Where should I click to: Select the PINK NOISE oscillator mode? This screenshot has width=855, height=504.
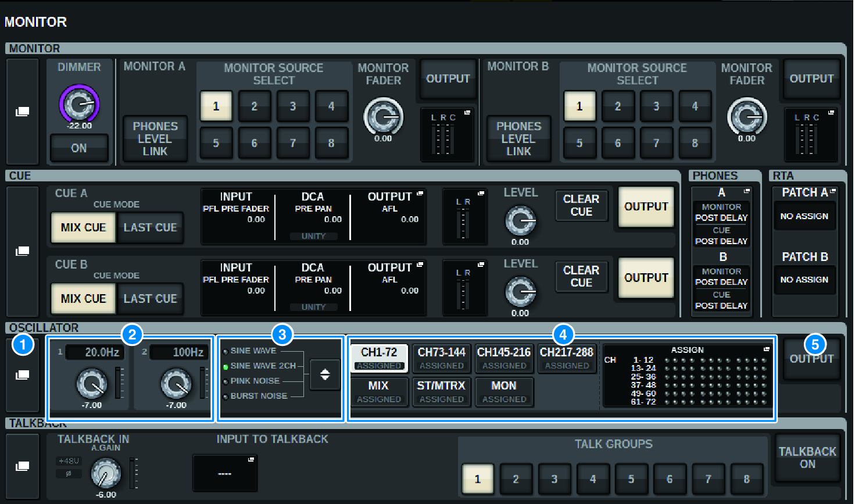tap(253, 381)
